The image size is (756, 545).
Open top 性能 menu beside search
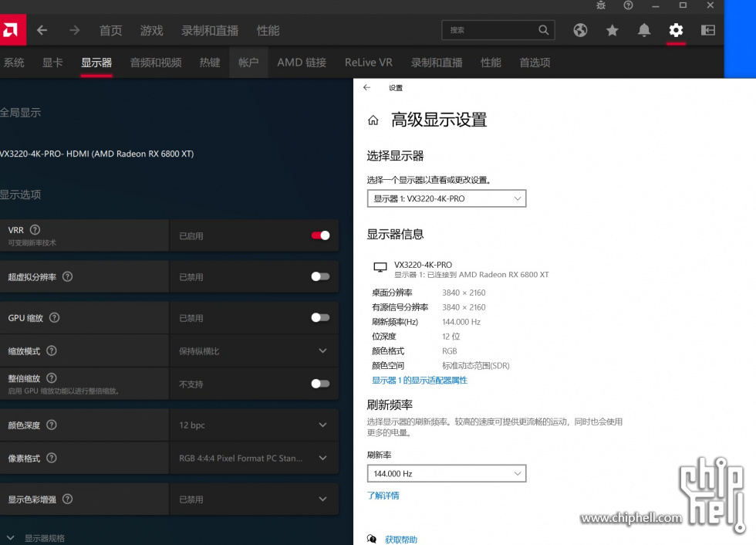[x=268, y=30]
